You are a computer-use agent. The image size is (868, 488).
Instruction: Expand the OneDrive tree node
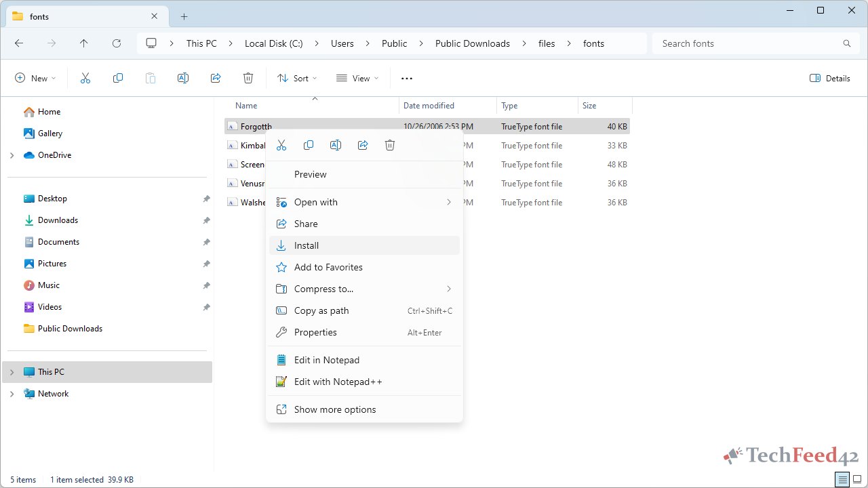(x=12, y=155)
